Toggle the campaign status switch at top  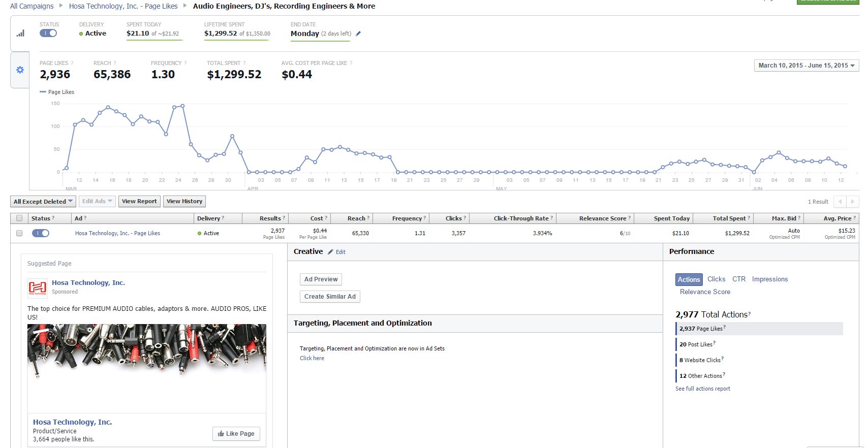pos(48,33)
